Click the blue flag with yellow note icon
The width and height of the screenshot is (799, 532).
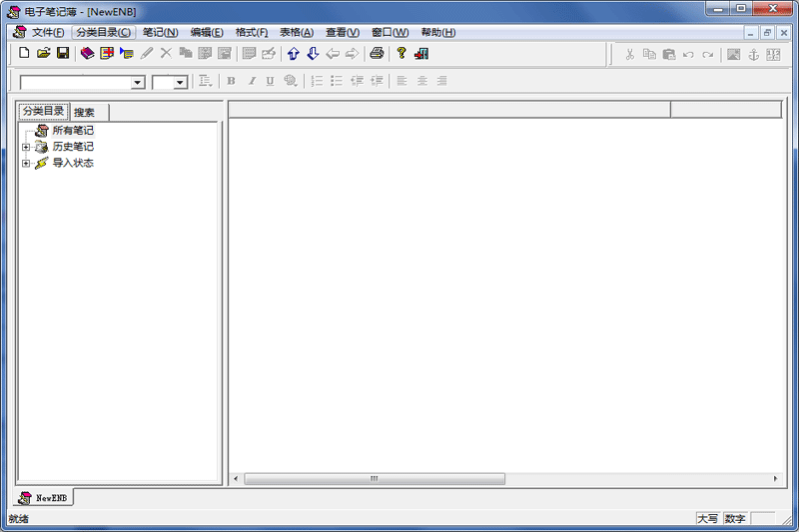pyautogui.click(x=127, y=53)
